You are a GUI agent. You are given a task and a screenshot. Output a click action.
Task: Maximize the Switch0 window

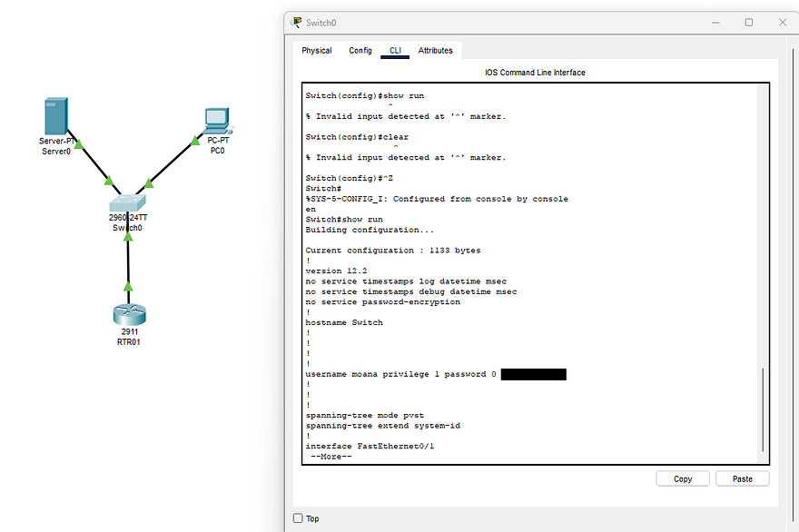pos(748,22)
